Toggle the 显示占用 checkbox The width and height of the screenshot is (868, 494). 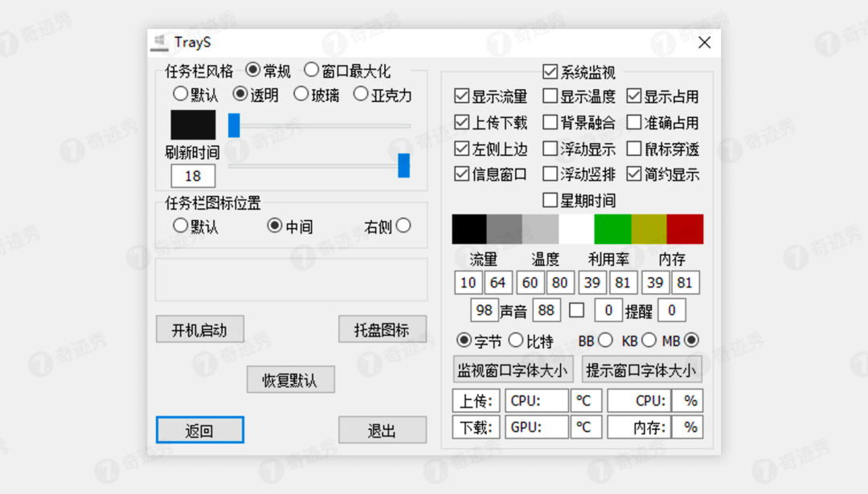(x=634, y=96)
